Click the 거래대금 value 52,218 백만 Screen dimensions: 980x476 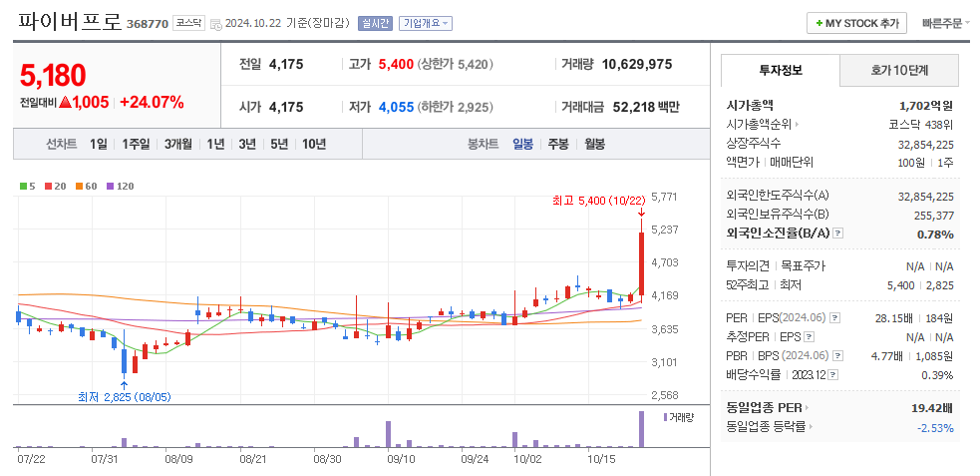pyautogui.click(x=644, y=107)
